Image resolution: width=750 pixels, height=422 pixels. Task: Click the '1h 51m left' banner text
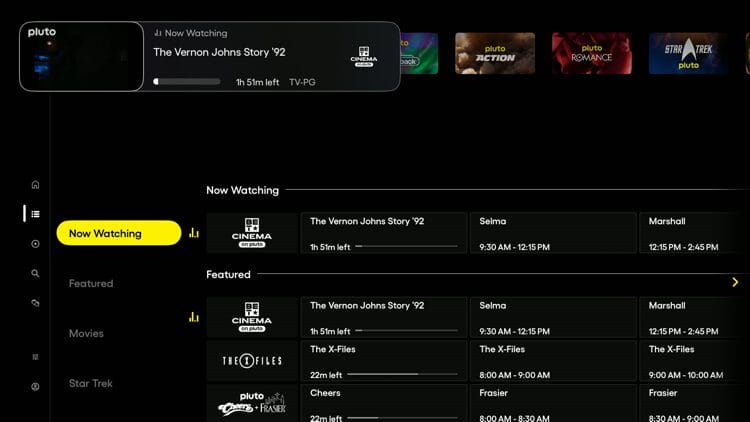pos(257,82)
